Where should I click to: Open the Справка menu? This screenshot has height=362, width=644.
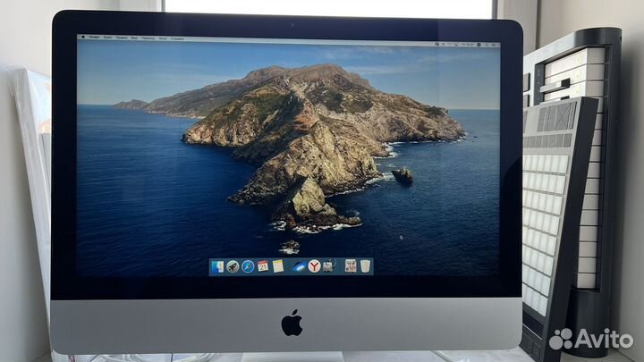click(177, 39)
